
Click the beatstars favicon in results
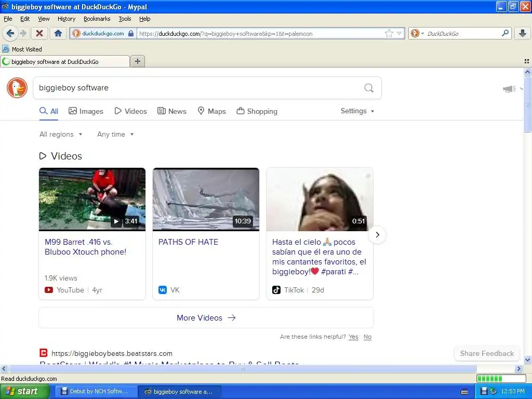[44, 353]
